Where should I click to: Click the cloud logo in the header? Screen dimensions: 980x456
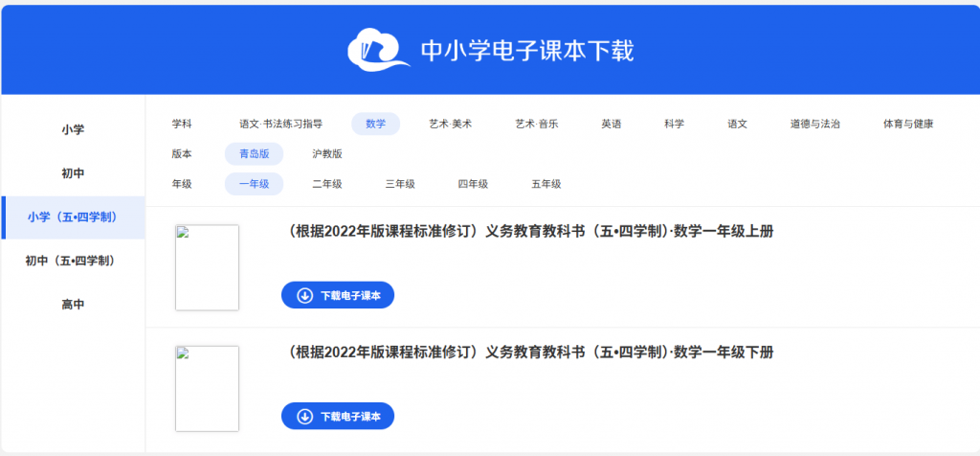(377, 50)
